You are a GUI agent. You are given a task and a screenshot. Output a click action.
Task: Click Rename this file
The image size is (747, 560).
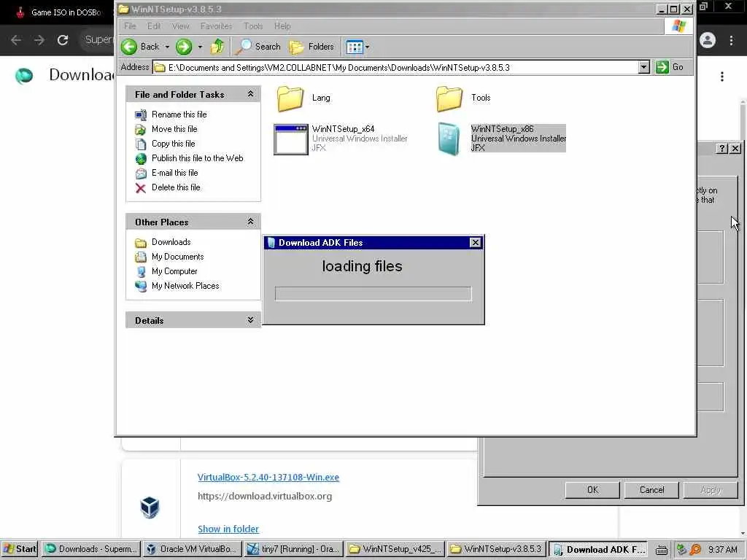coord(179,114)
